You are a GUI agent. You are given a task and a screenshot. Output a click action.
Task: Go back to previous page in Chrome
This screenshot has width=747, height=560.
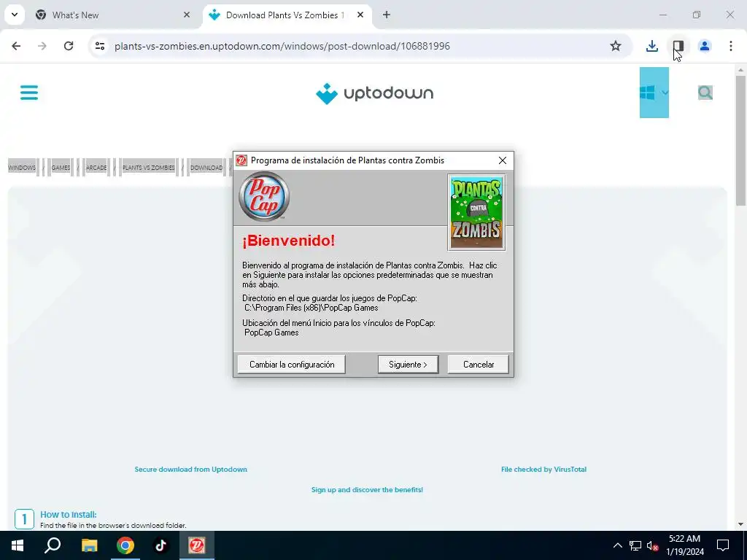pos(16,46)
